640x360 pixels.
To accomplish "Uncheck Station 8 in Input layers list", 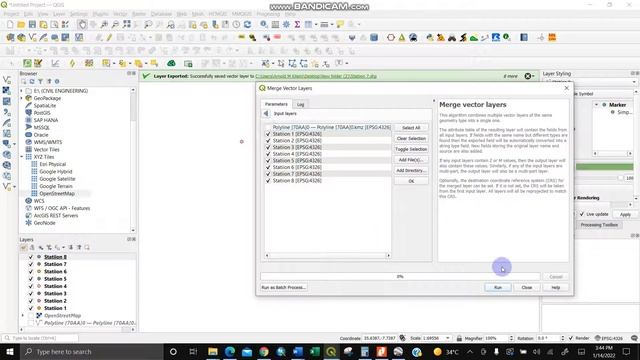I will pos(268,180).
